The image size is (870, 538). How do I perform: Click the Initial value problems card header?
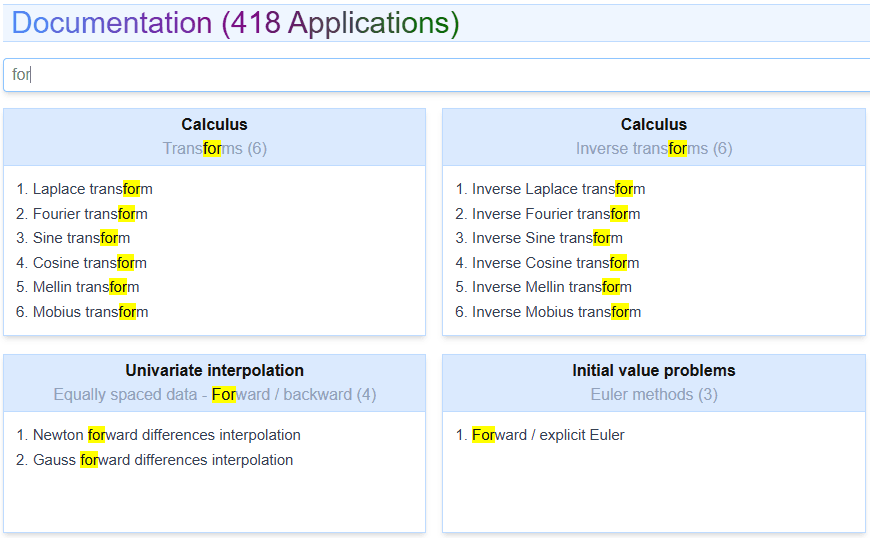coord(653,383)
